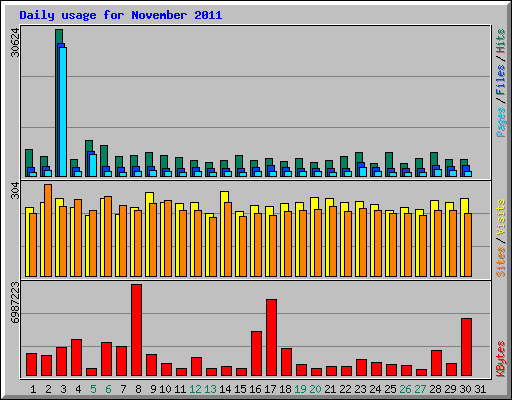Click green weekend day label 26
Screen dimensions: 512x400
point(405,389)
